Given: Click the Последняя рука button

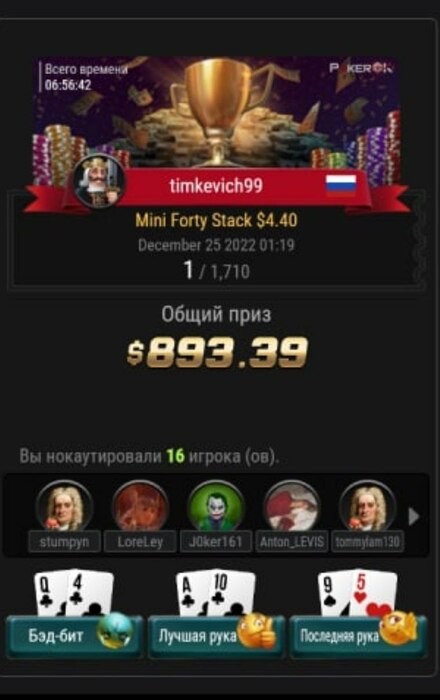Looking at the screenshot, I should 358,636.
